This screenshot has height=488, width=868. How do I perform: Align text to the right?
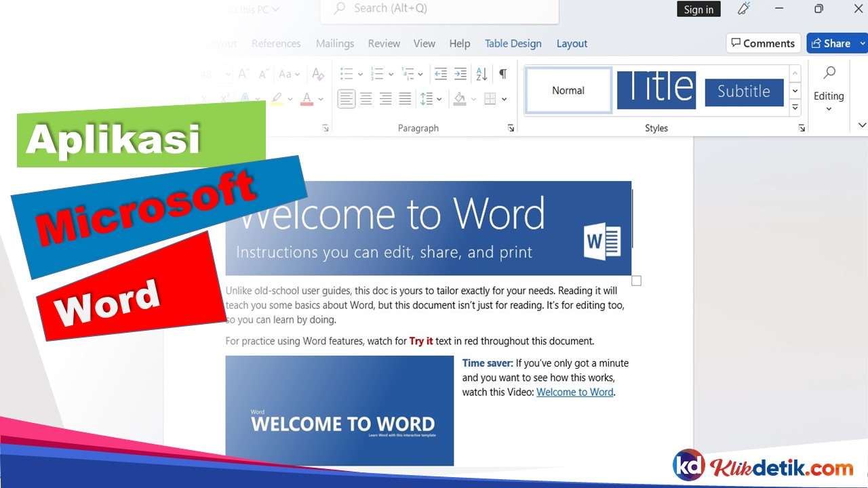tap(386, 99)
